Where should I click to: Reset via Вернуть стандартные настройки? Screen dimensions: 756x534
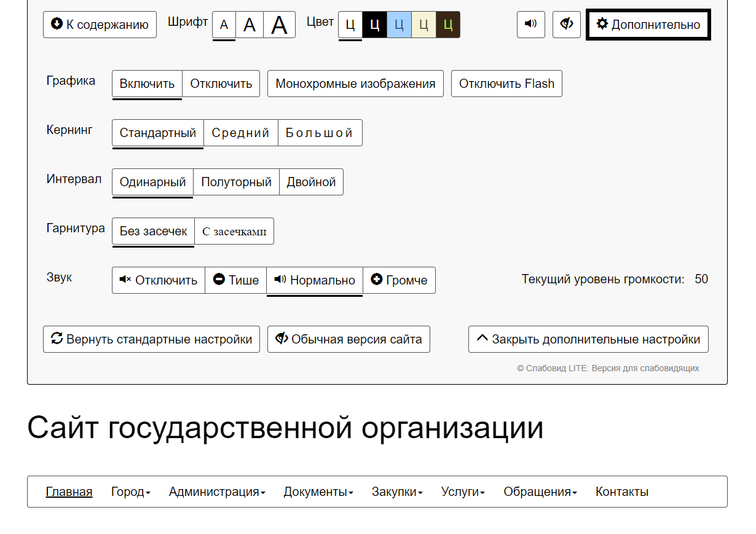151,339
